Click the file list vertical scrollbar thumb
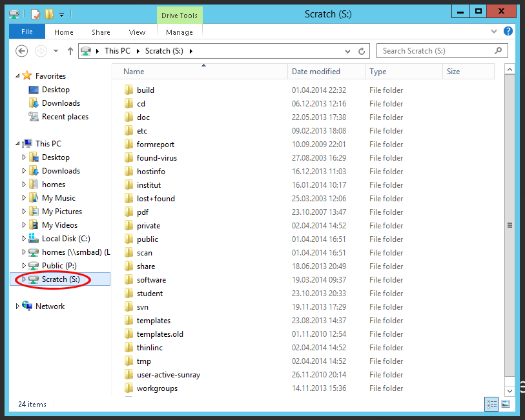This screenshot has width=525, height=420. coord(510,225)
